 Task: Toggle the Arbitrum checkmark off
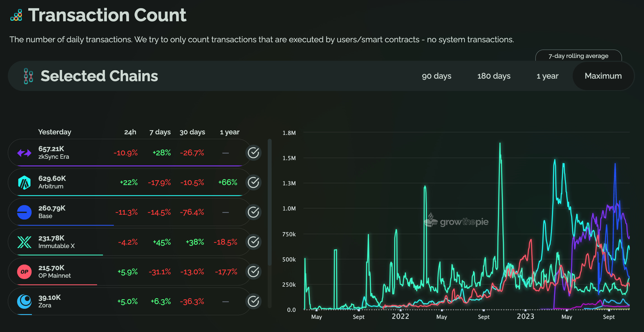[253, 183]
